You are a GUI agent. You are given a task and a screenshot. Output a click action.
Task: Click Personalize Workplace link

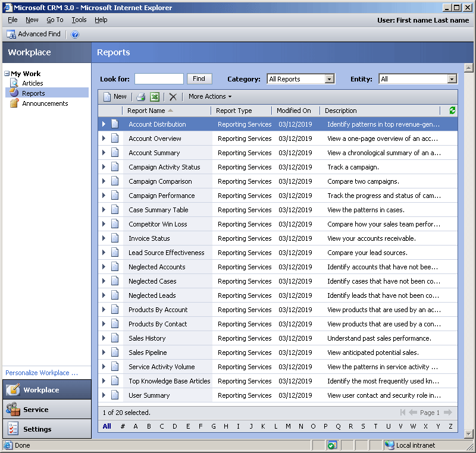(42, 373)
